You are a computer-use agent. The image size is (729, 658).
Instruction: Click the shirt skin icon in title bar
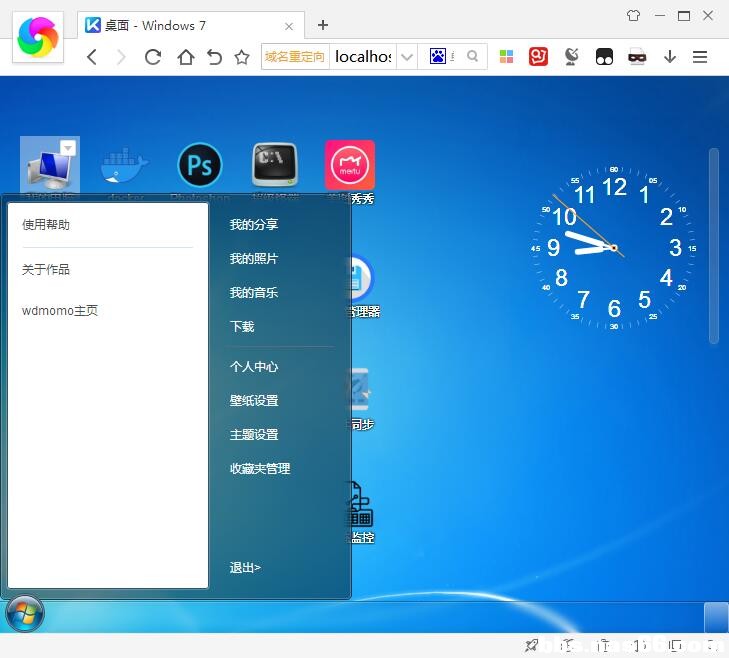(x=633, y=15)
